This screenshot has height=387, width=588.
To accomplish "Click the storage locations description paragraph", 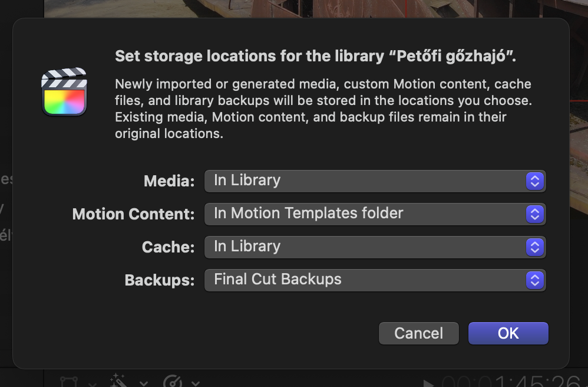I will coord(323,109).
